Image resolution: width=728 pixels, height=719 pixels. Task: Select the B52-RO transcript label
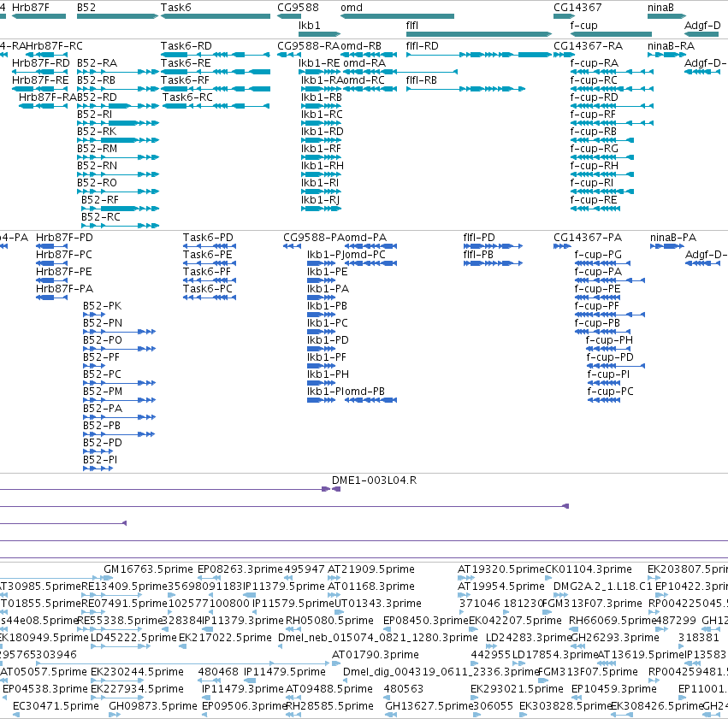pos(97,183)
